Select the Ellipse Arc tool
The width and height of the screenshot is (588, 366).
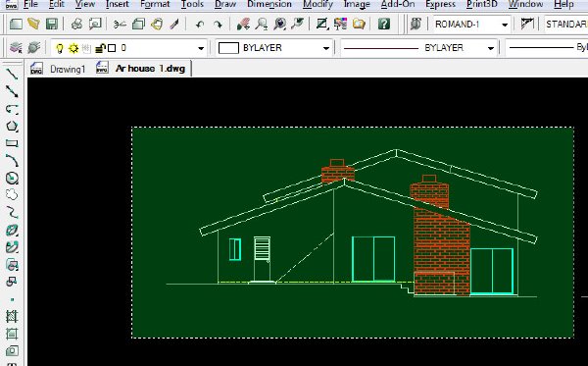coord(12,247)
